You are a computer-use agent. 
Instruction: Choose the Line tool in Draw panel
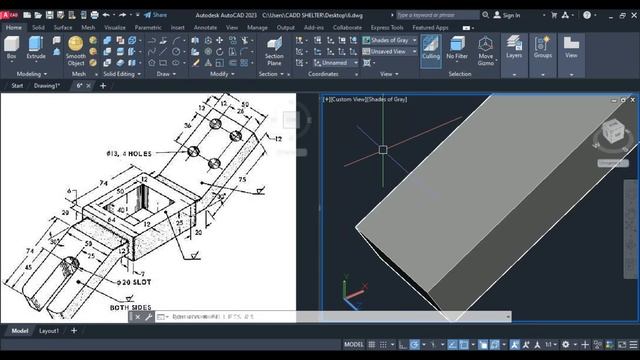tap(163, 51)
